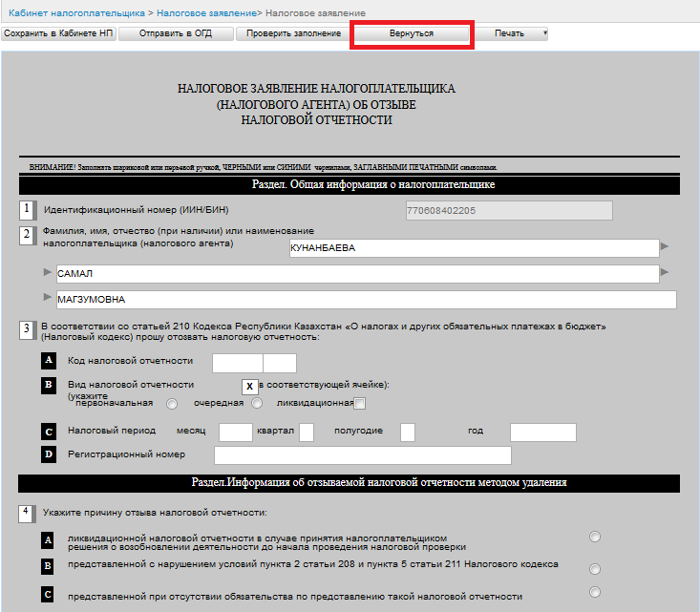Choose the reason about нарушением условий пункта 2 статьи 208
The width and height of the screenshot is (700, 612).
coord(595,568)
